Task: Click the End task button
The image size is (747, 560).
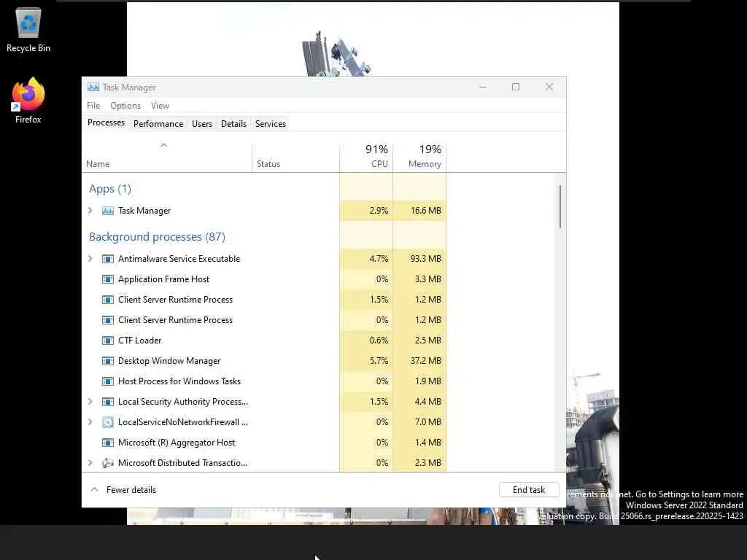Action: click(x=529, y=489)
